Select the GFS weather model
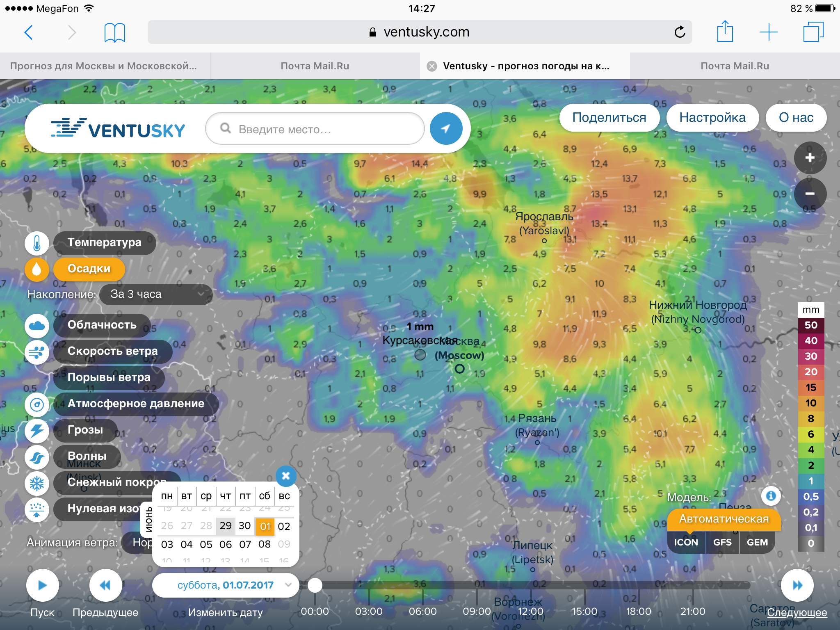The height and width of the screenshot is (630, 840). [x=722, y=542]
